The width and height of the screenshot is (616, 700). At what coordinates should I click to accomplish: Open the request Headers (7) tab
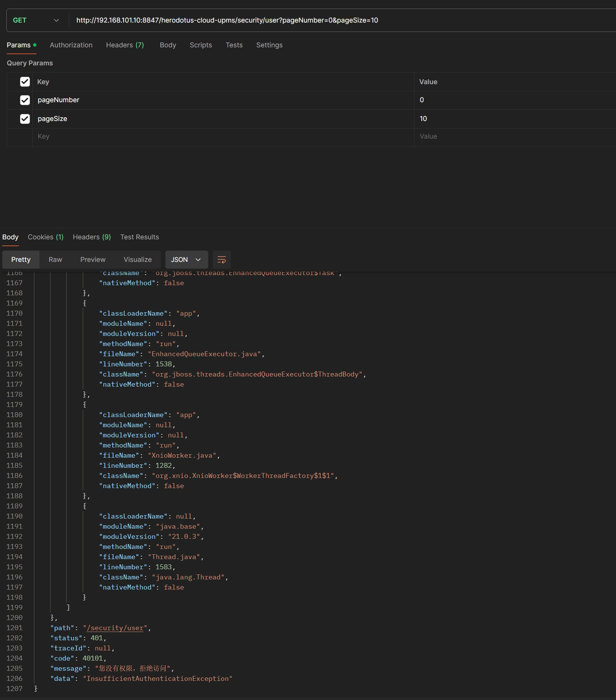125,45
